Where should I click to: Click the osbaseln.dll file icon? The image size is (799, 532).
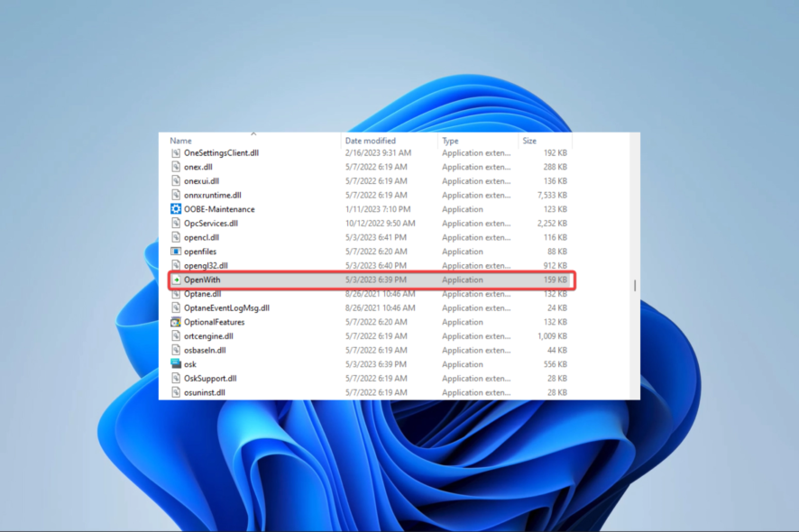pyautogui.click(x=176, y=350)
